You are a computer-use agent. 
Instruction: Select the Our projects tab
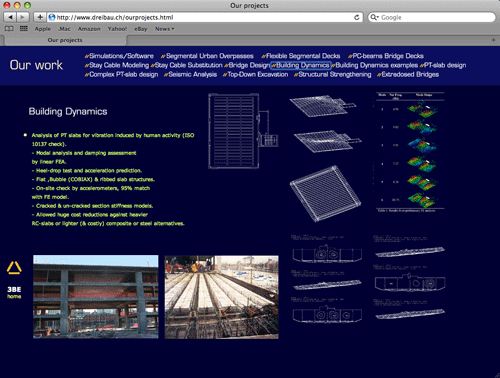pyautogui.click(x=65, y=40)
